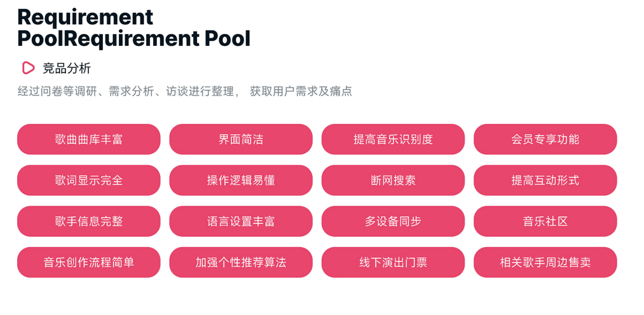Click the gray description text about 用户需求及痛点

tap(184, 91)
